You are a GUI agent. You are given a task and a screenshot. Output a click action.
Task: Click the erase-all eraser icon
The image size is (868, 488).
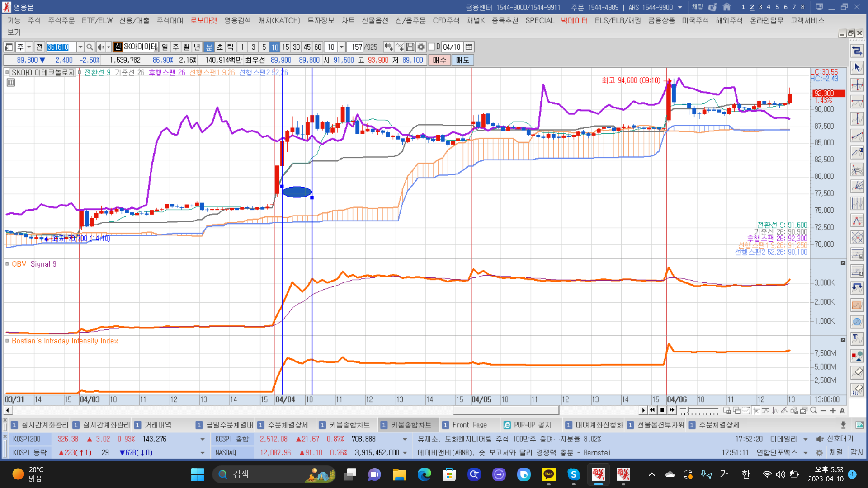(x=857, y=389)
